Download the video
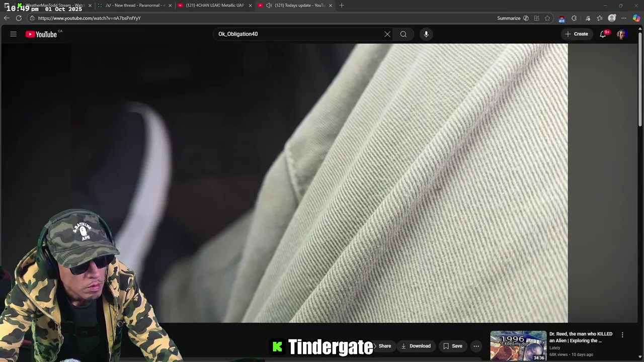Screen dimensions: 644x362 (416, 346)
